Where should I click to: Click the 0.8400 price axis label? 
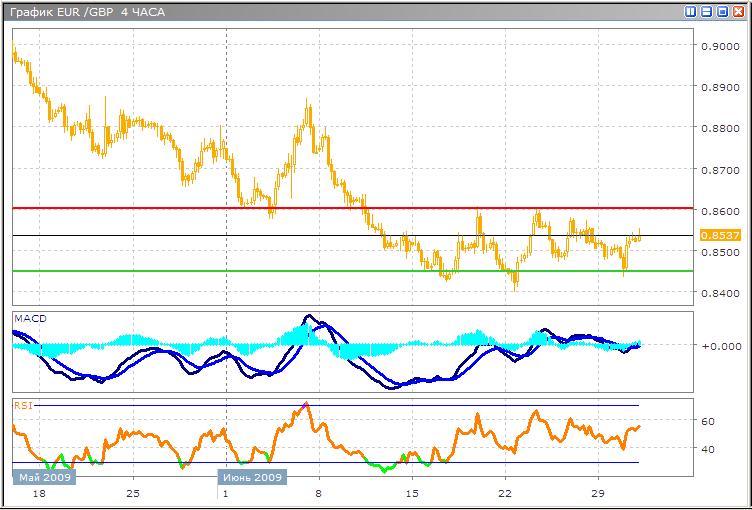point(719,293)
